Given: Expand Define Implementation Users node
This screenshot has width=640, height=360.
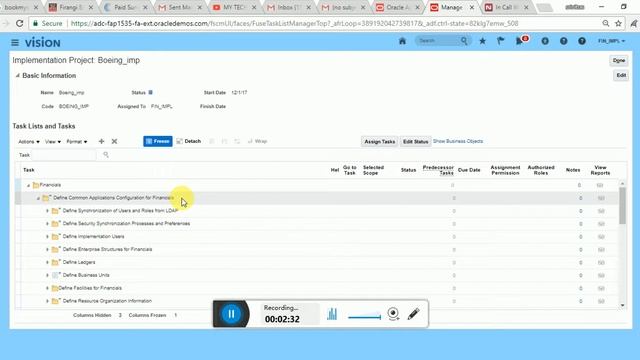Looking at the screenshot, I should (x=47, y=237).
